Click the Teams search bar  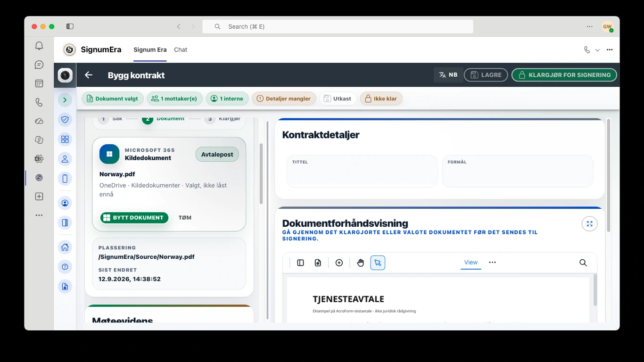tap(338, 26)
